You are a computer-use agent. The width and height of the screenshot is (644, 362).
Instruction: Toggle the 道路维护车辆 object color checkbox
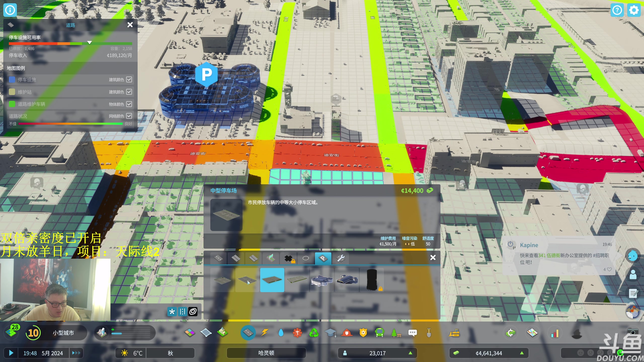coord(129,104)
